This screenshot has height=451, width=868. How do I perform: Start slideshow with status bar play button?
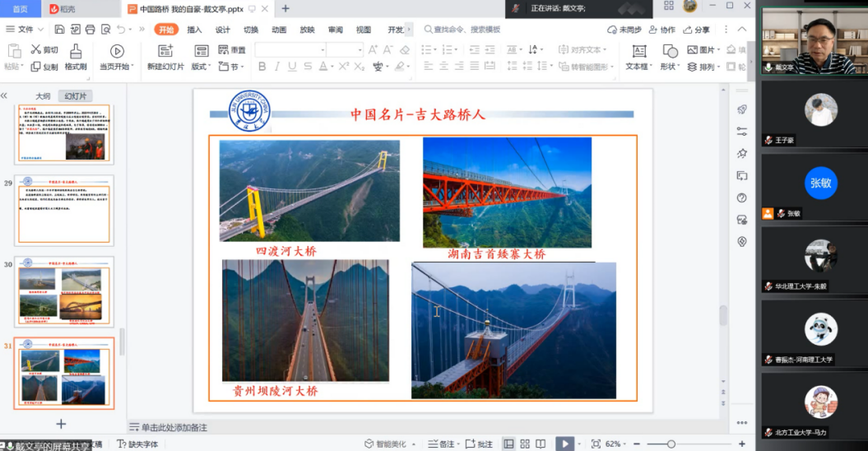tap(564, 444)
